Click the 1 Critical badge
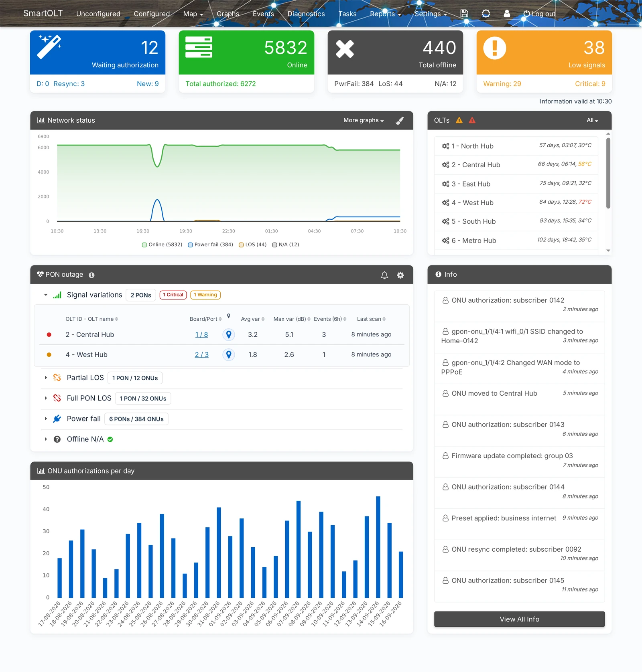The height and width of the screenshot is (672, 642). tap(173, 295)
